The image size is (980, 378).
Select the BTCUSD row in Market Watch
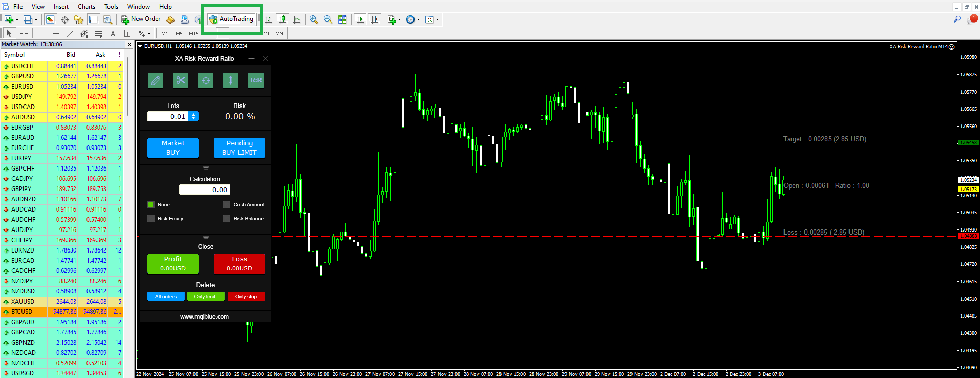tap(62, 311)
